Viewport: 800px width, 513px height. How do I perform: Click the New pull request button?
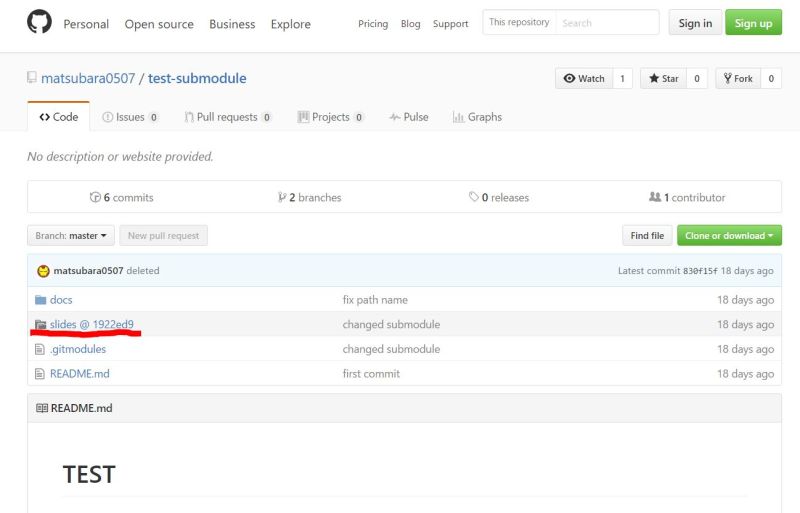pyautogui.click(x=163, y=235)
